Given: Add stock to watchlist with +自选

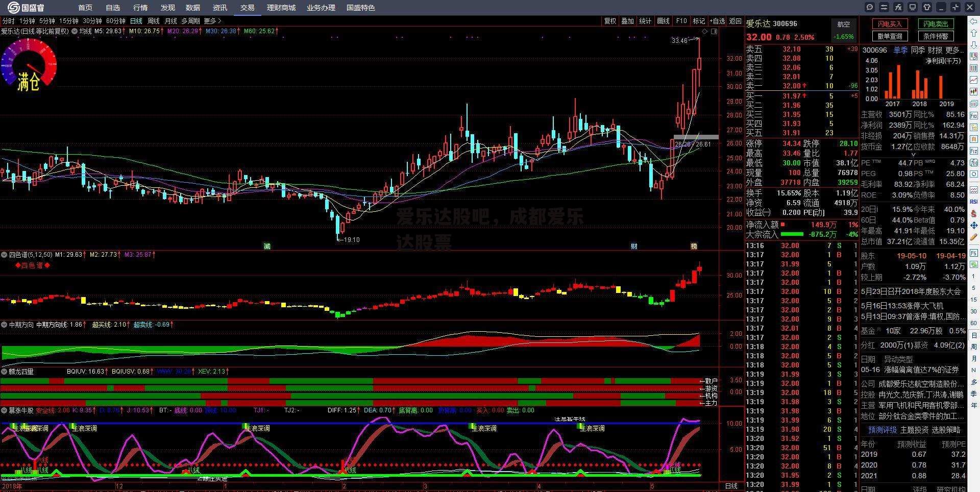Looking at the screenshot, I should pos(717,21).
